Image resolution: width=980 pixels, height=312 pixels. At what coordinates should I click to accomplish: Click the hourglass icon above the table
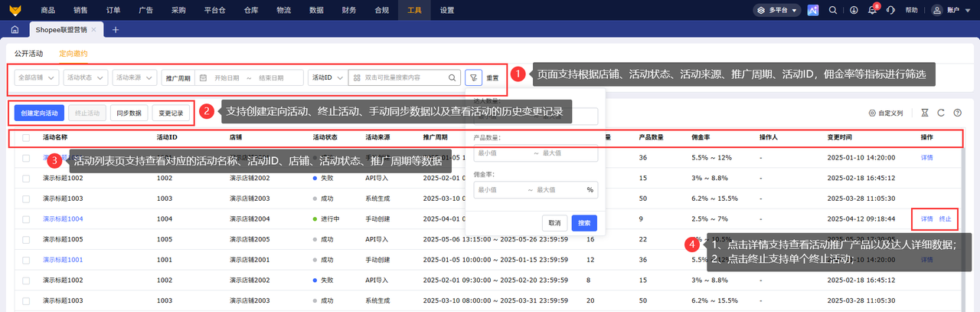[924, 113]
